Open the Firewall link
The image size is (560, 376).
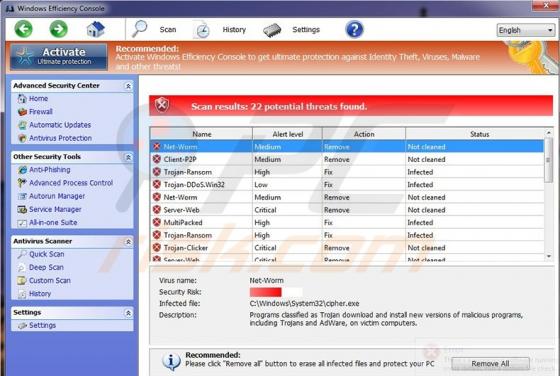pos(41,112)
